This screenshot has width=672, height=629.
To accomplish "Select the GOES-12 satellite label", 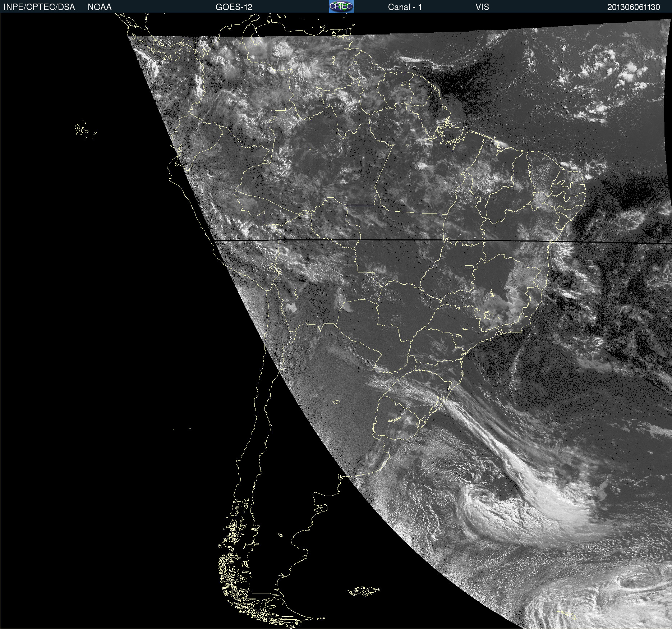I will (234, 7).
